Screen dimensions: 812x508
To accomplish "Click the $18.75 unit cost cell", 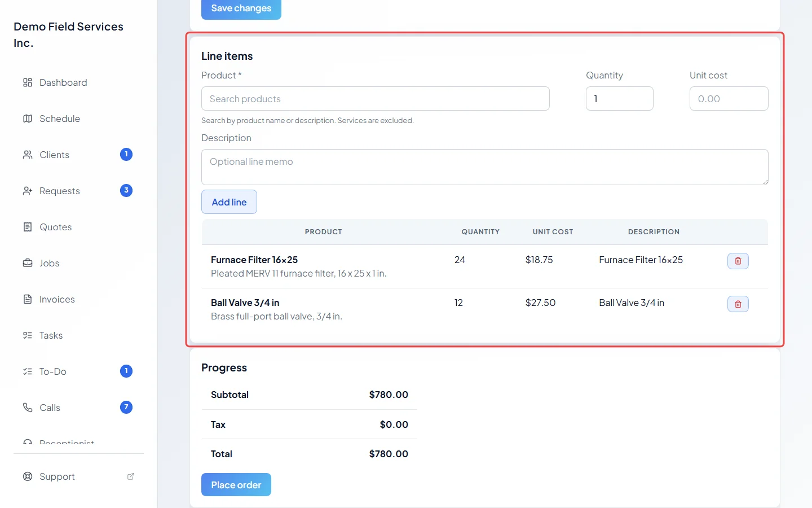I will click(539, 260).
